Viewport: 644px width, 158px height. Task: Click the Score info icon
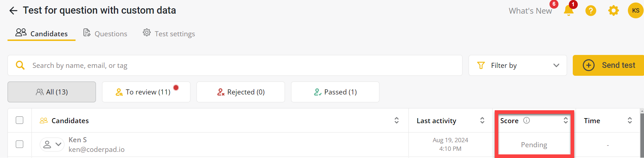coord(527,121)
